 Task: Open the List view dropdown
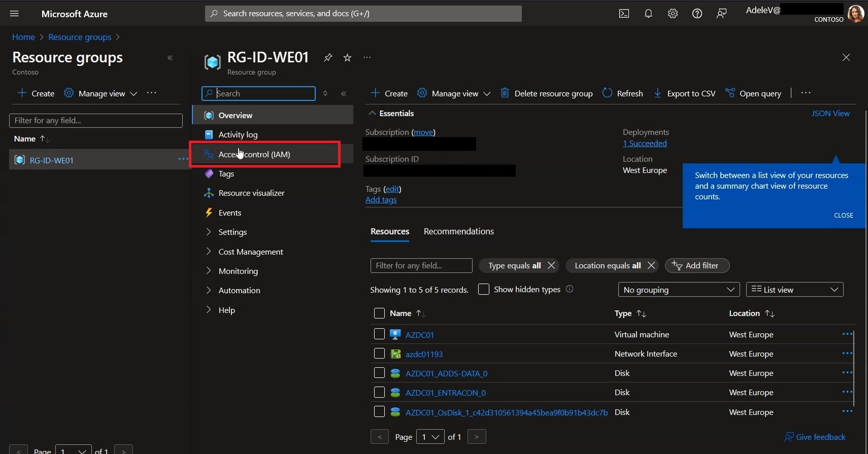[794, 289]
